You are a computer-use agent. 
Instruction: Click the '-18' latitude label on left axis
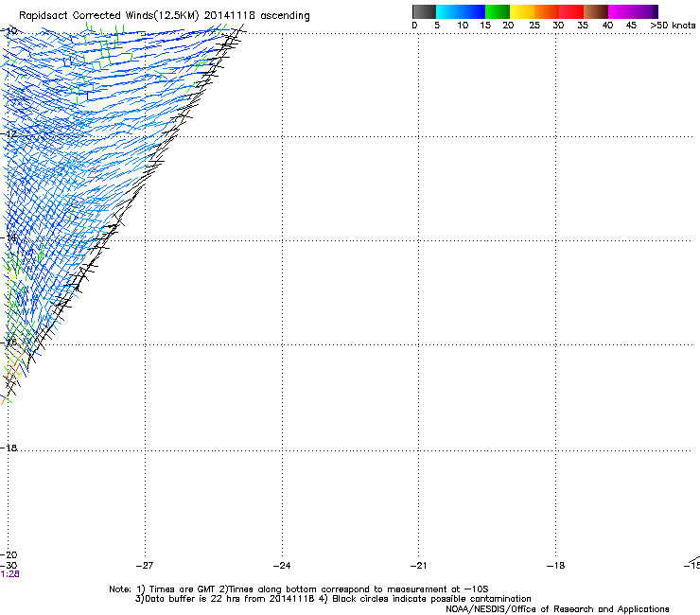click(9, 448)
